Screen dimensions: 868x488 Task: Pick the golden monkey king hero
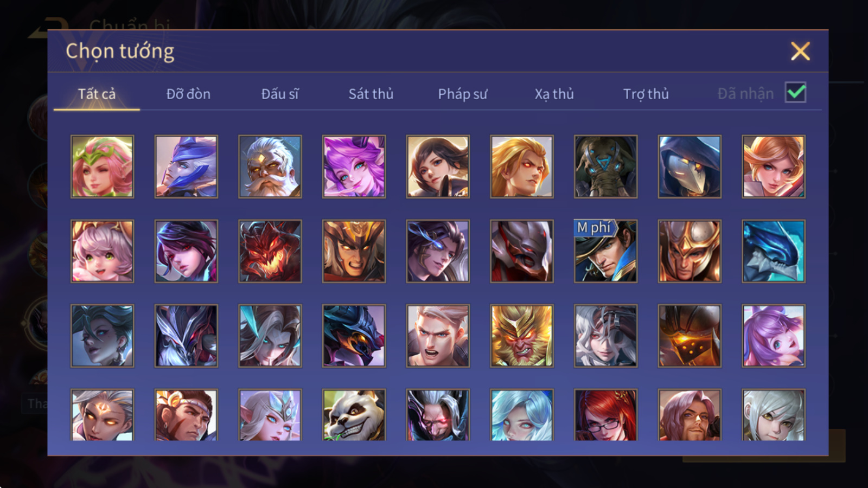tap(522, 336)
